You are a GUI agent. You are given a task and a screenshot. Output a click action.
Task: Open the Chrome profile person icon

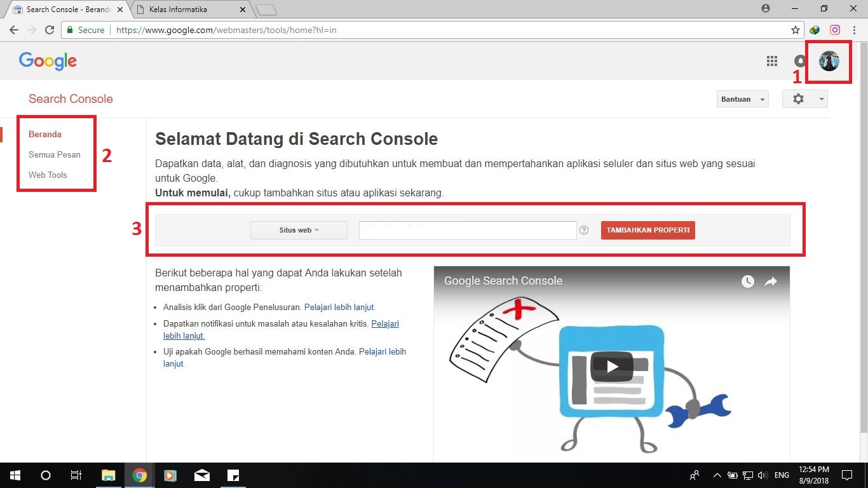pos(765,9)
